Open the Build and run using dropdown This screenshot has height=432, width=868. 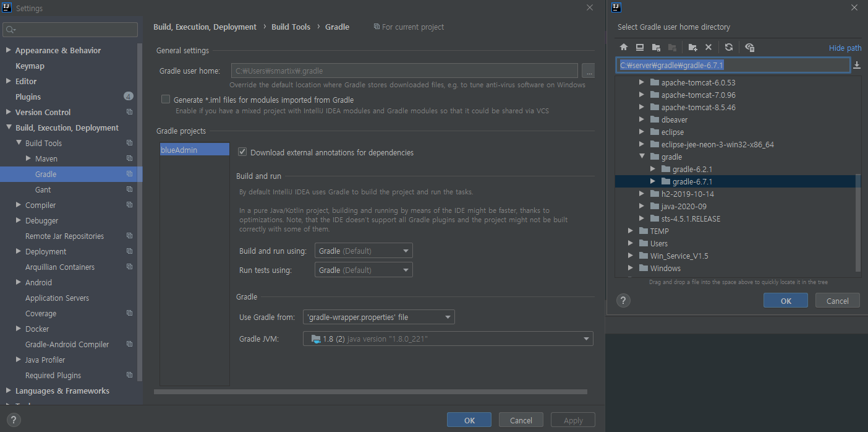click(364, 251)
